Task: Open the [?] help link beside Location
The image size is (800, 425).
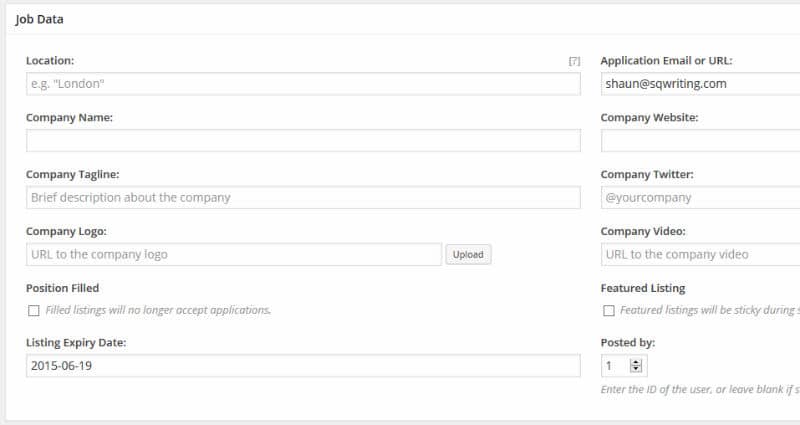Action: coord(574,61)
